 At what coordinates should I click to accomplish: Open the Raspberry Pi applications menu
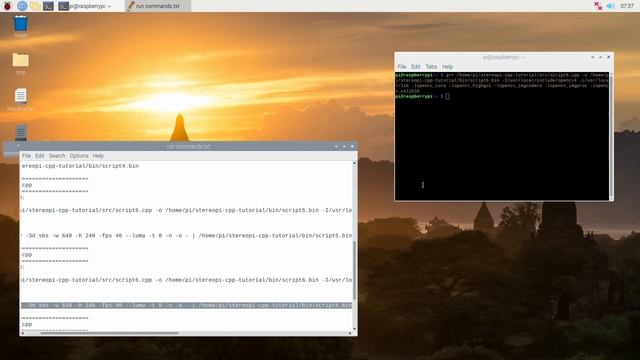(x=7, y=6)
